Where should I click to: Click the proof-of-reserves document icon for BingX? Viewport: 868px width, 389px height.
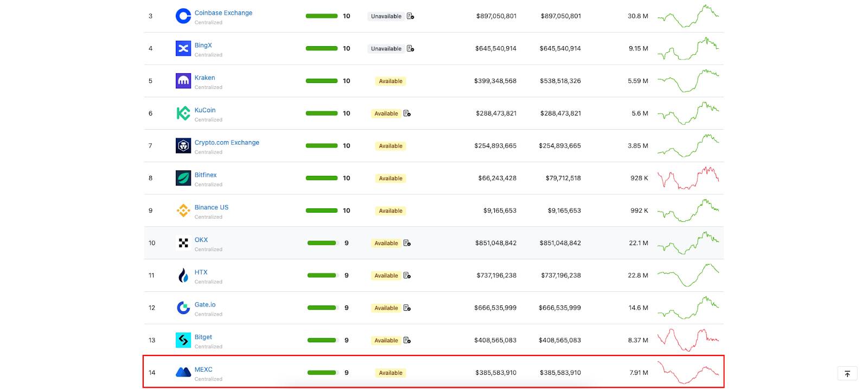tap(411, 48)
